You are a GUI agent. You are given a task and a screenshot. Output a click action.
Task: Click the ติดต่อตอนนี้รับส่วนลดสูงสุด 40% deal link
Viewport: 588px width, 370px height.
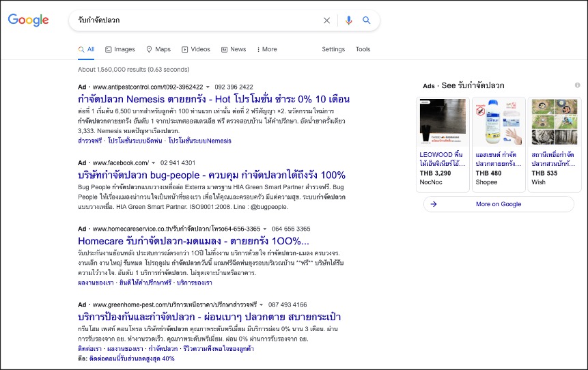click(x=132, y=359)
